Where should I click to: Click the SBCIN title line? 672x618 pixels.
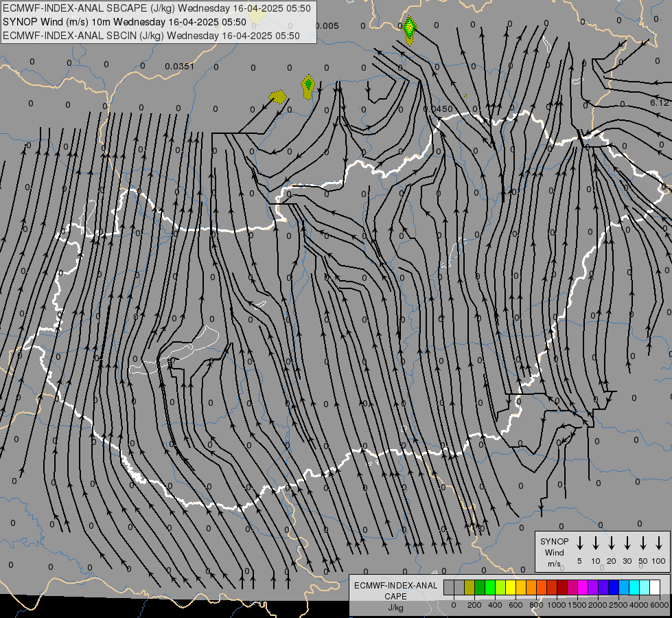tap(151, 36)
